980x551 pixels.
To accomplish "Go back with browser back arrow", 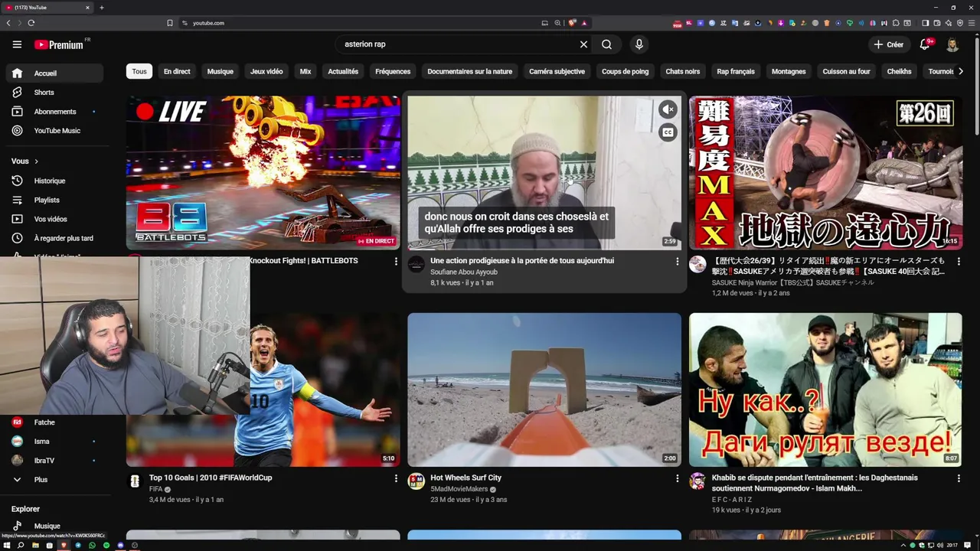I will (8, 23).
